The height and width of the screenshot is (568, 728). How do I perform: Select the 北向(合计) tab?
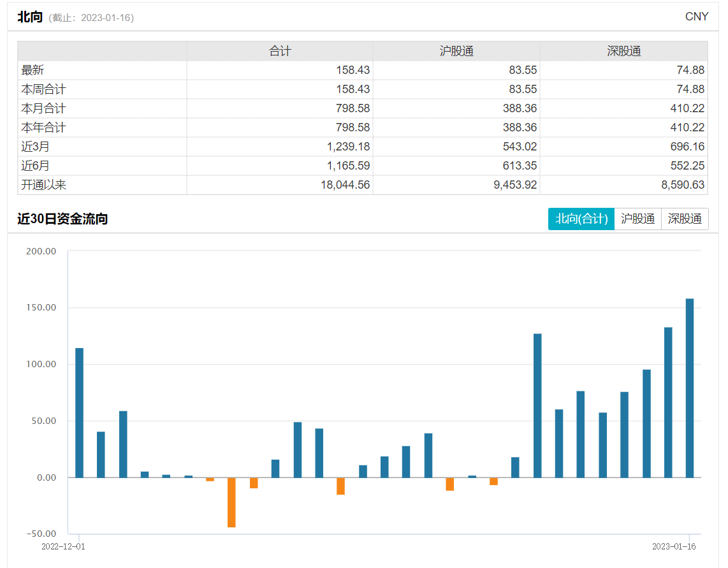(x=581, y=219)
